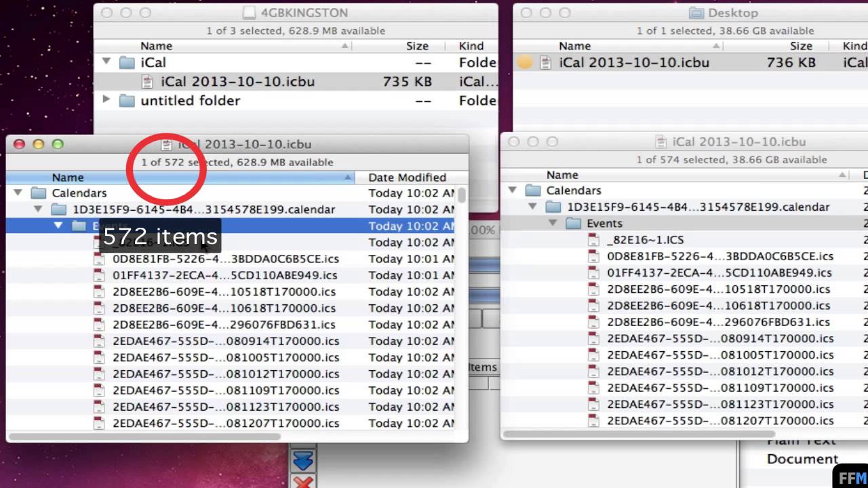
Task: Select iCal 2013-10-10.icbu name in Desktop window
Action: (634, 62)
